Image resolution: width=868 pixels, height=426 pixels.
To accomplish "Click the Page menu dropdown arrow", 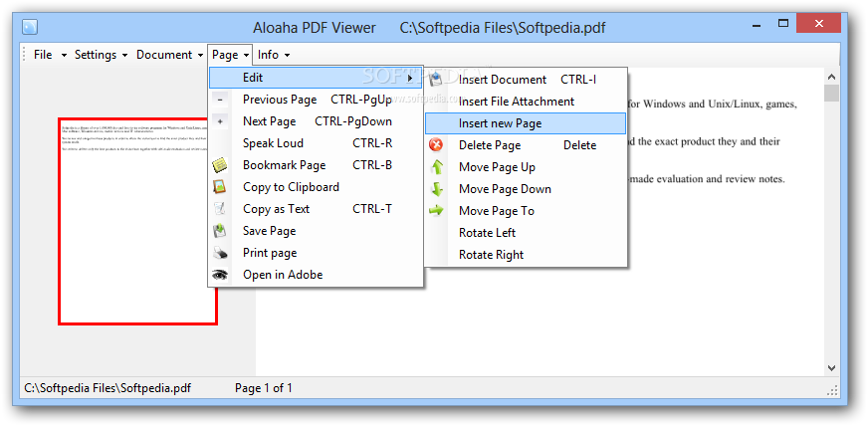I will click(x=246, y=56).
